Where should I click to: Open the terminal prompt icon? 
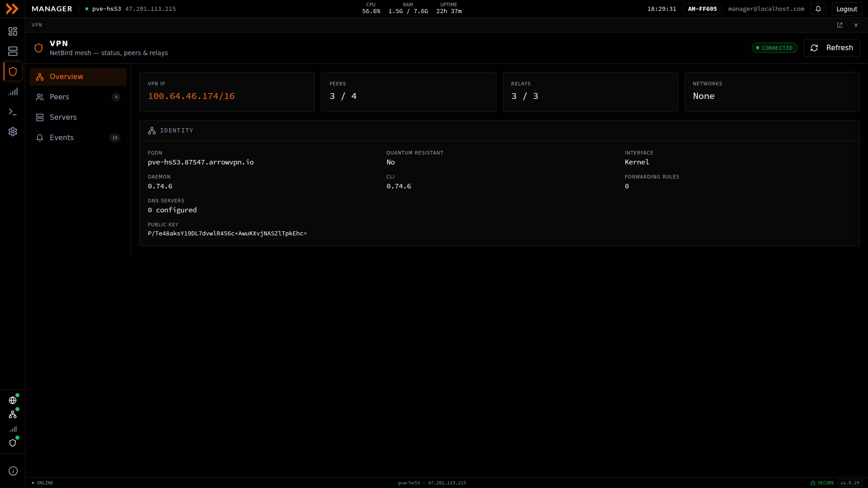(13, 112)
